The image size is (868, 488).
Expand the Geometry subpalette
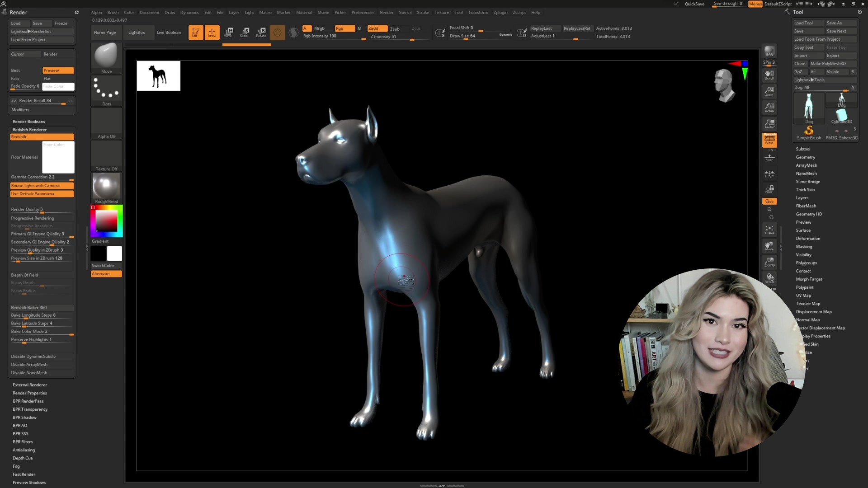(x=805, y=157)
